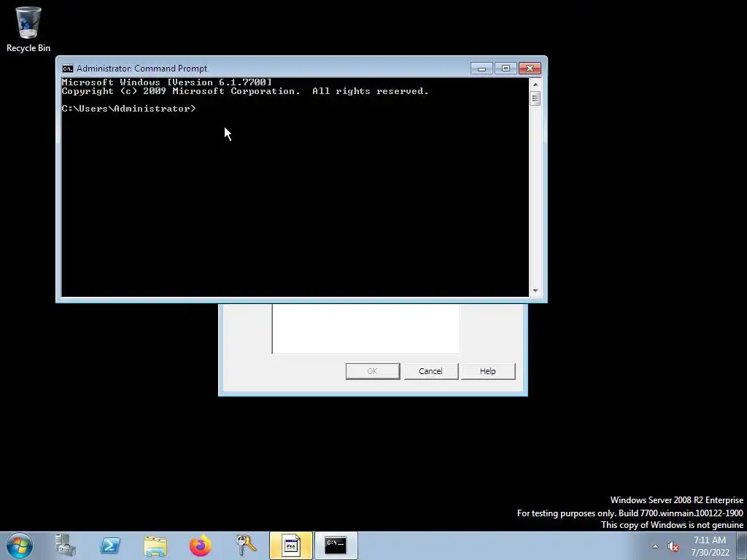This screenshot has height=560, width=747.
Task: Select the Command Prompt taskbar button
Action: click(336, 545)
